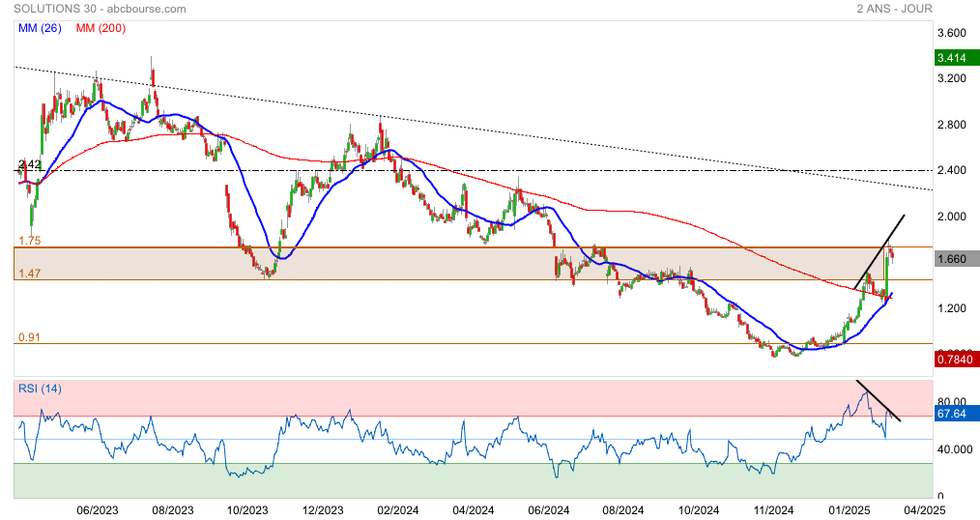Click the 06/2024 date axis label
Viewport: 980px width, 520px height.
coord(547,510)
